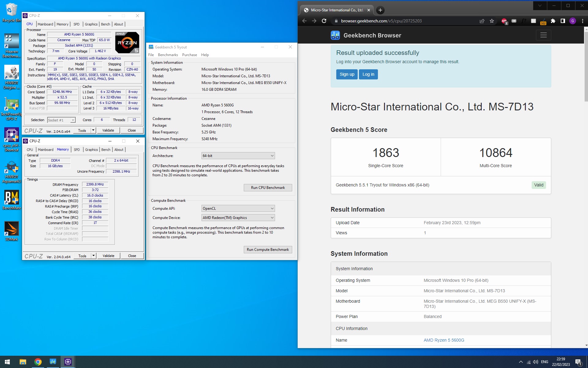Open the purple G profile avatar
The image size is (588, 368).
click(x=572, y=21)
